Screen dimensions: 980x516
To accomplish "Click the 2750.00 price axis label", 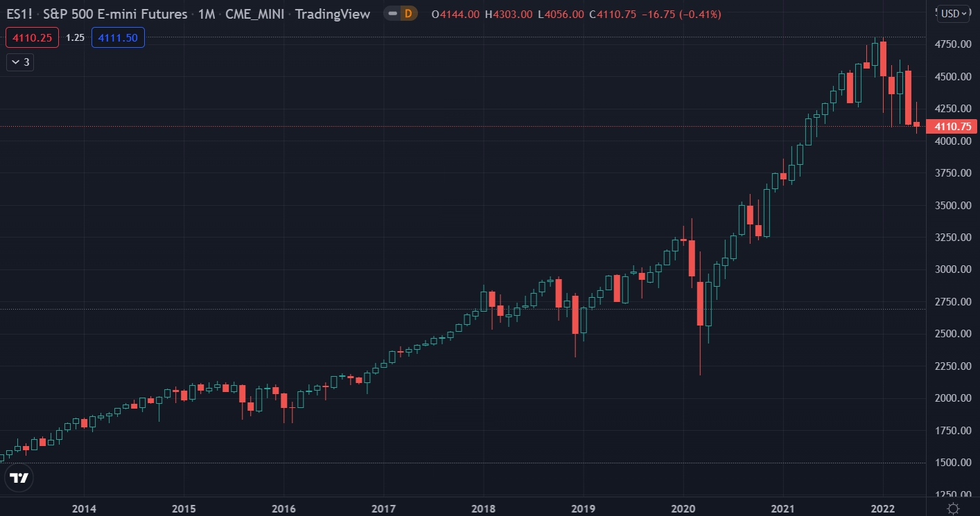I will coord(952,302).
